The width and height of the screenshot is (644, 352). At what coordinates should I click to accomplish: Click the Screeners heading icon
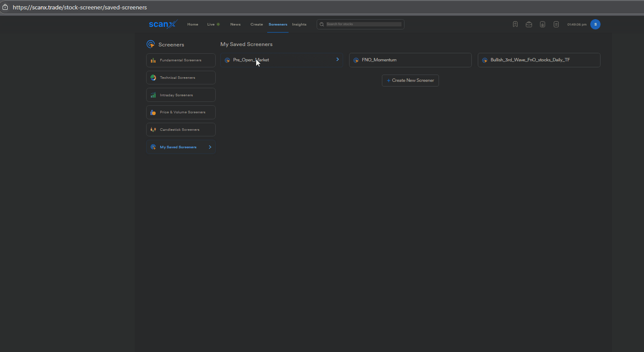(x=150, y=44)
